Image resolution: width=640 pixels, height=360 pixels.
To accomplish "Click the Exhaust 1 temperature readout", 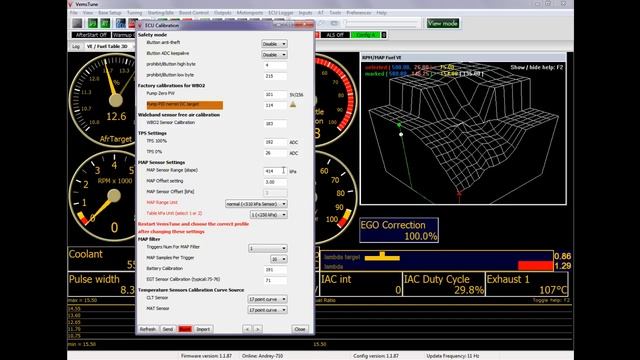I will pos(527,284).
